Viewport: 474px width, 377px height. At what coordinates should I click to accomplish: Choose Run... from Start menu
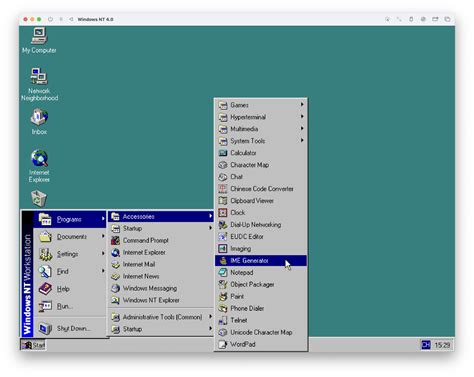tap(70, 306)
